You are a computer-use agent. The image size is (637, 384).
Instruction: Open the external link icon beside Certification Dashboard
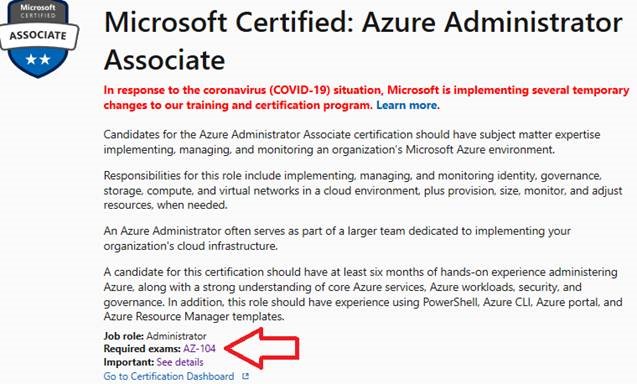(245, 376)
